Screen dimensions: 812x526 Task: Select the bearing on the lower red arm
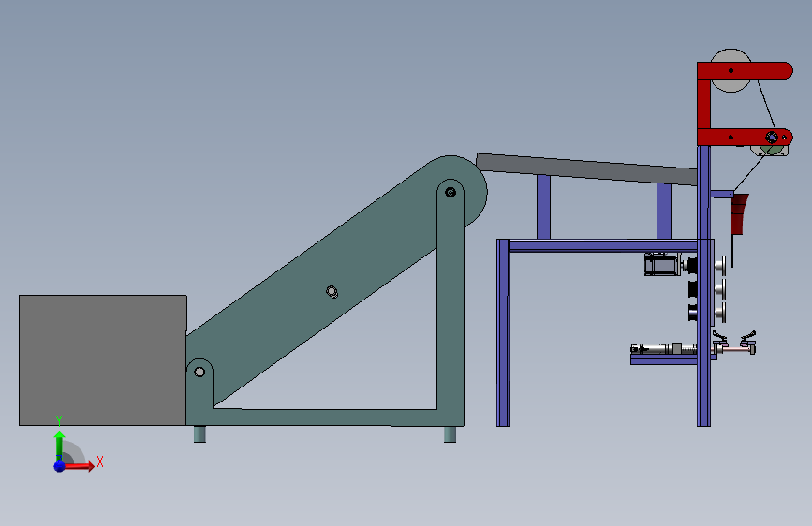click(x=772, y=138)
